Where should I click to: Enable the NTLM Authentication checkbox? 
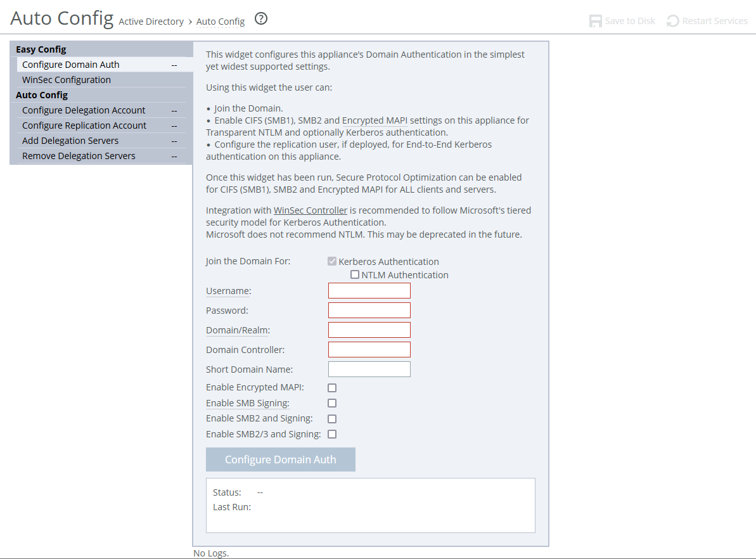(355, 274)
